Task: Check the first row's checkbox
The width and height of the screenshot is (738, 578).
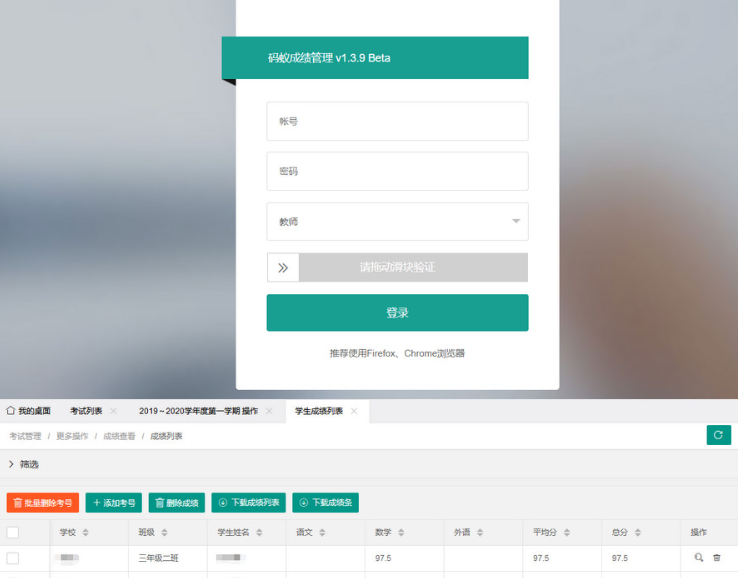Action: [13, 558]
